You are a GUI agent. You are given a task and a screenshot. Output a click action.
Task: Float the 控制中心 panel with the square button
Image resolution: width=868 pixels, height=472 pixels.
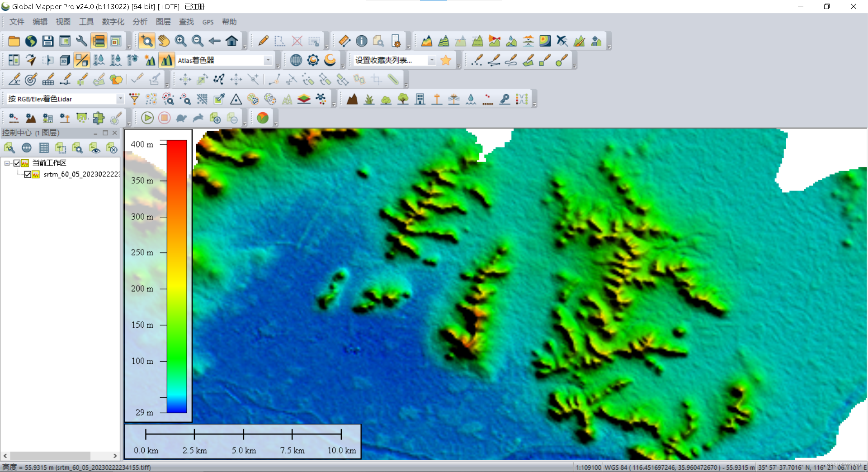[x=105, y=133]
